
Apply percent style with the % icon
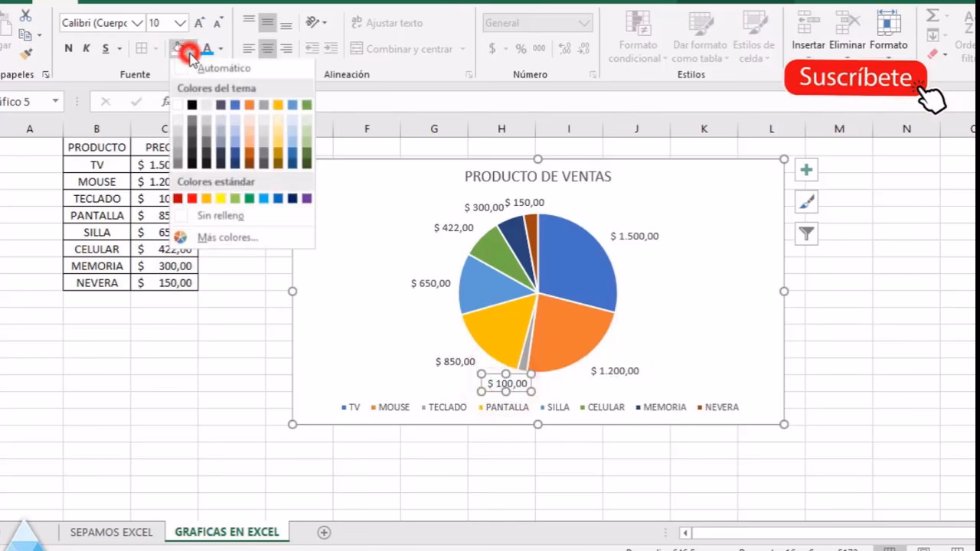point(520,47)
